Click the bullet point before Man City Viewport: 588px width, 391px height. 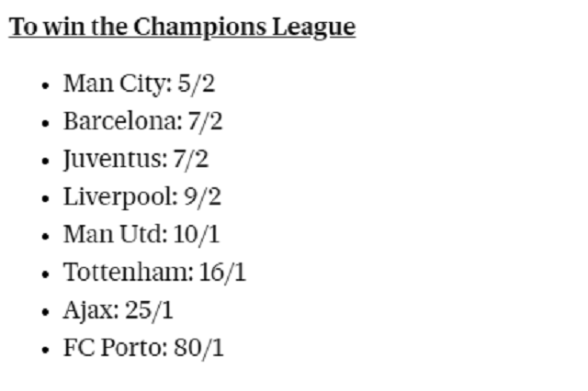(46, 85)
